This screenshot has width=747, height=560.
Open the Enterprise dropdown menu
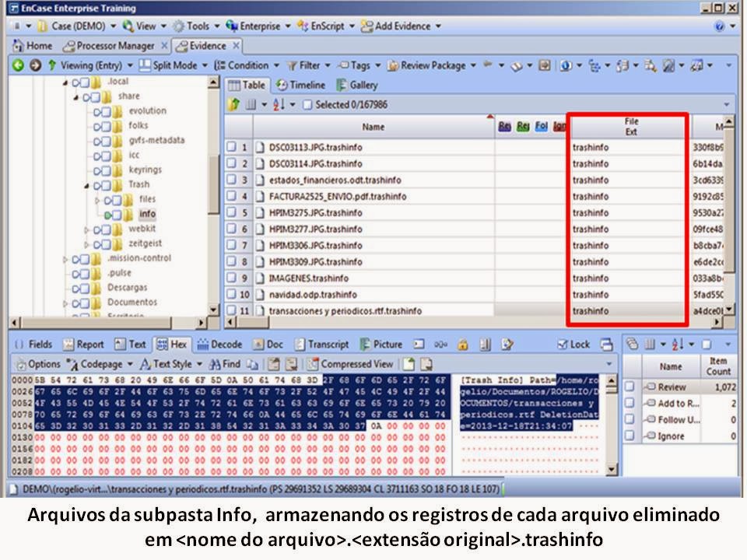click(258, 26)
